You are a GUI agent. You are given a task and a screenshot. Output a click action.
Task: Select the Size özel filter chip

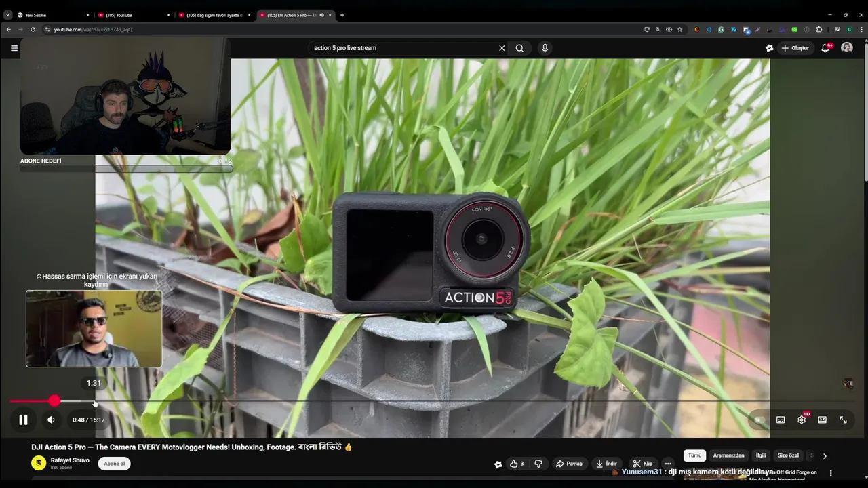pos(788,455)
